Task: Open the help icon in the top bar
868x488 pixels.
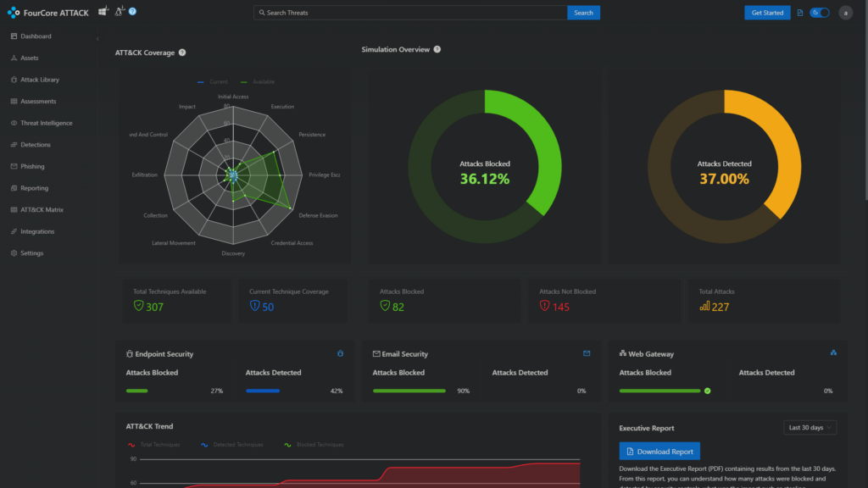Action: point(132,12)
